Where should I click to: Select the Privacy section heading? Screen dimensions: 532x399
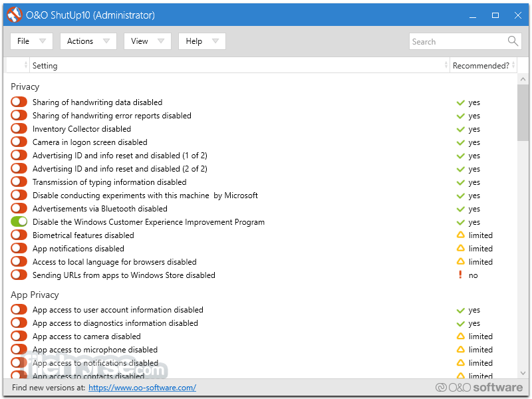(25, 86)
